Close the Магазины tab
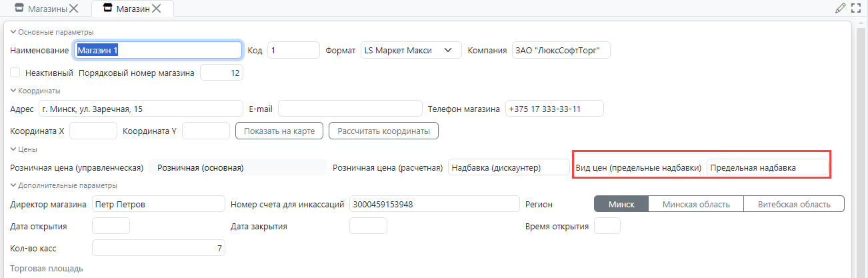Screen dimensions: 868x278 pyautogui.click(x=74, y=9)
